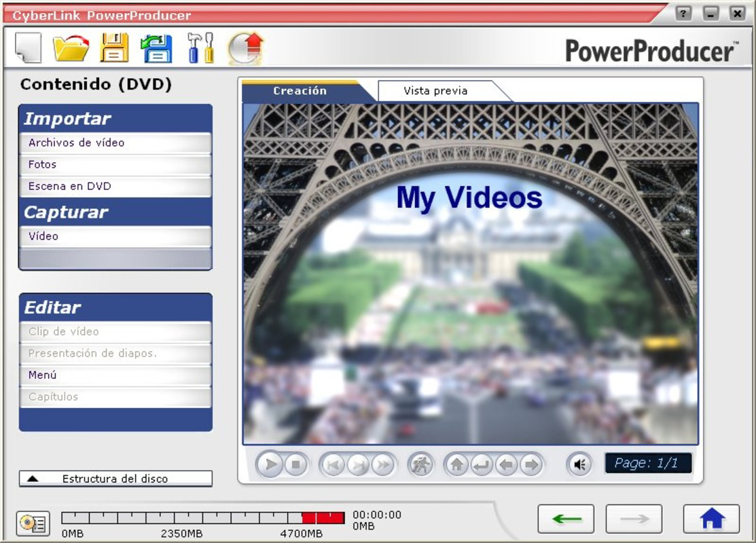This screenshot has height=543, width=756.
Task: Go to root menu with the home navigation icon
Action: point(456,465)
